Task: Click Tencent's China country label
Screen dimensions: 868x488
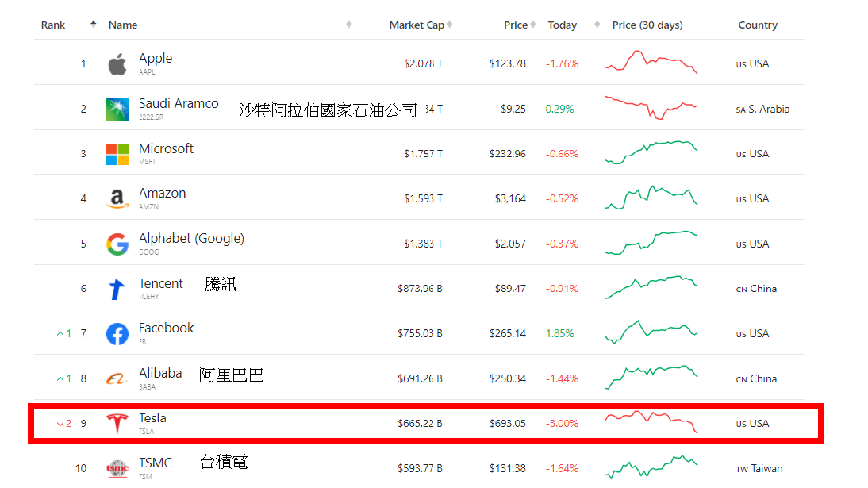Action: pos(756,289)
